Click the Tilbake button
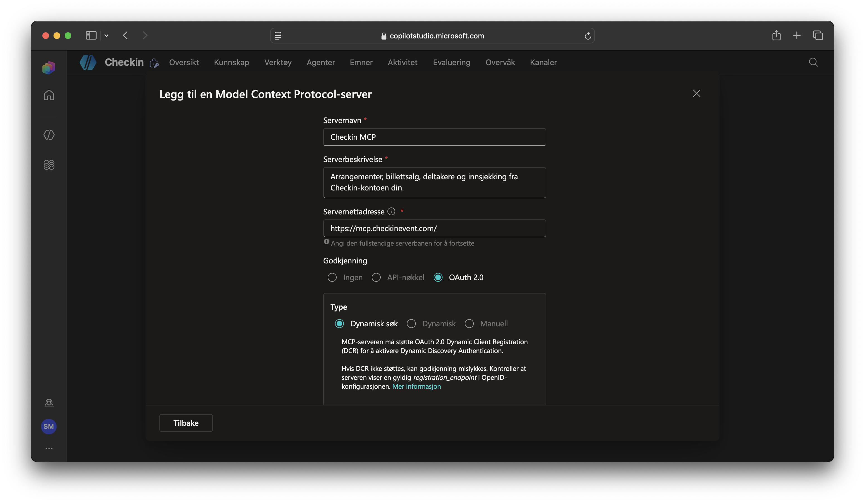Viewport: 865px width, 504px height. tap(186, 423)
